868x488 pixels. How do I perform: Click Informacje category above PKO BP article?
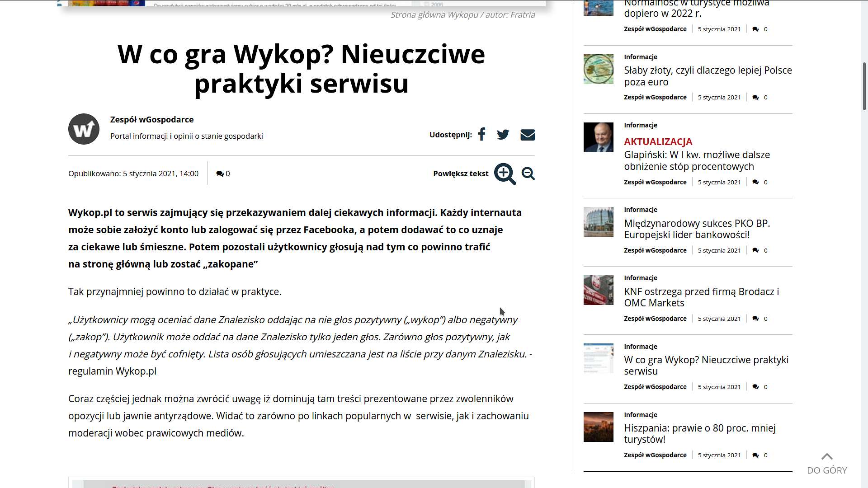click(641, 210)
